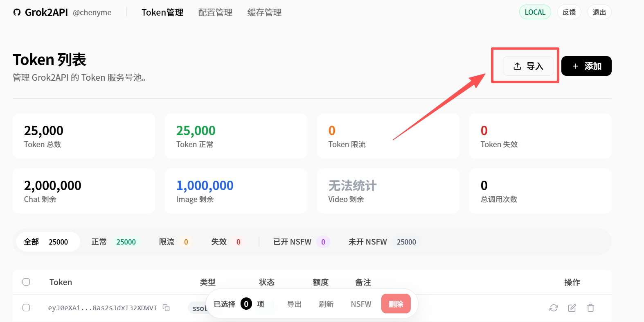Click 导出 in the selection bar
The height and width of the screenshot is (322, 644).
coord(294,304)
